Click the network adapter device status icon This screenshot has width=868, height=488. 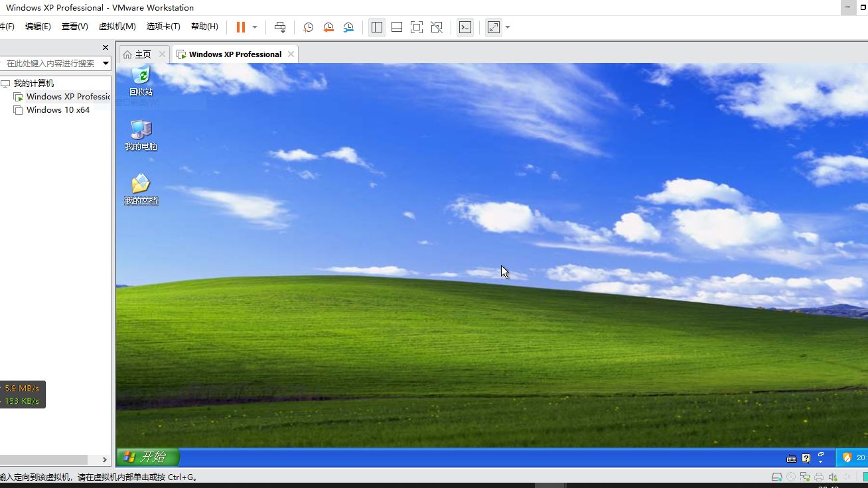(805, 477)
